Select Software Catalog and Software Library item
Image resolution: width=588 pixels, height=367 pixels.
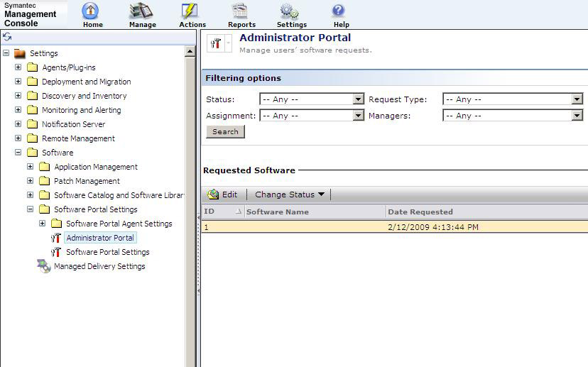pos(119,195)
